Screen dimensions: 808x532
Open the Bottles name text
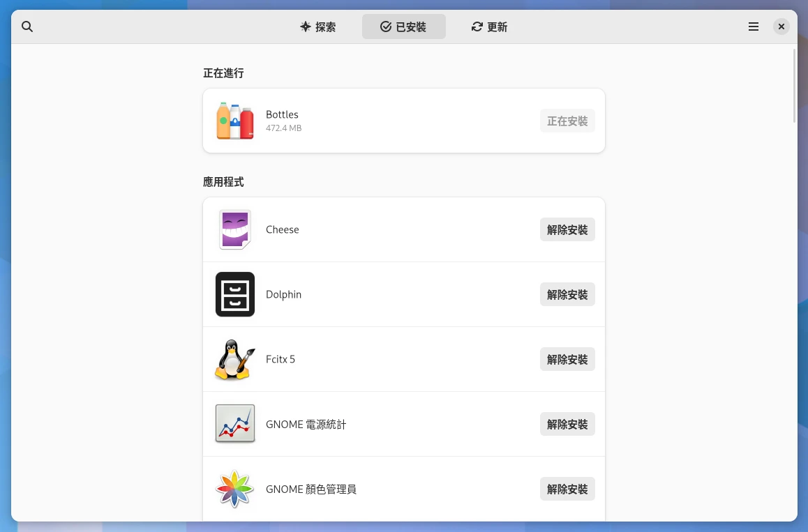click(x=282, y=114)
